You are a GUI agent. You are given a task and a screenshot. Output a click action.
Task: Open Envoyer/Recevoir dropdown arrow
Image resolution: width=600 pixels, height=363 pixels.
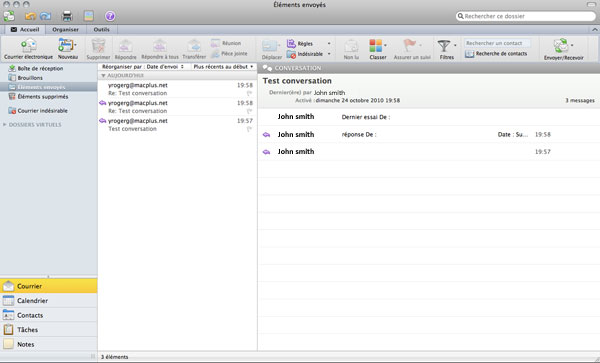(572, 46)
